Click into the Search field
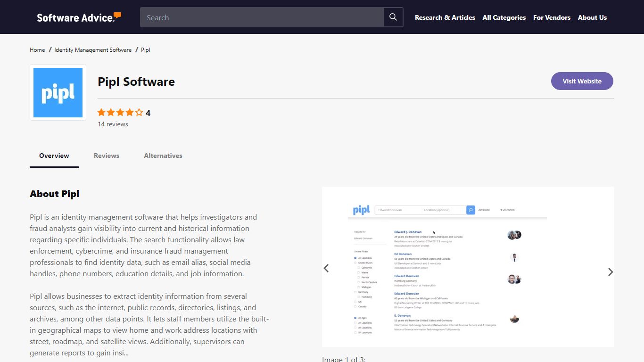Image resolution: width=644 pixels, height=362 pixels. [262, 17]
